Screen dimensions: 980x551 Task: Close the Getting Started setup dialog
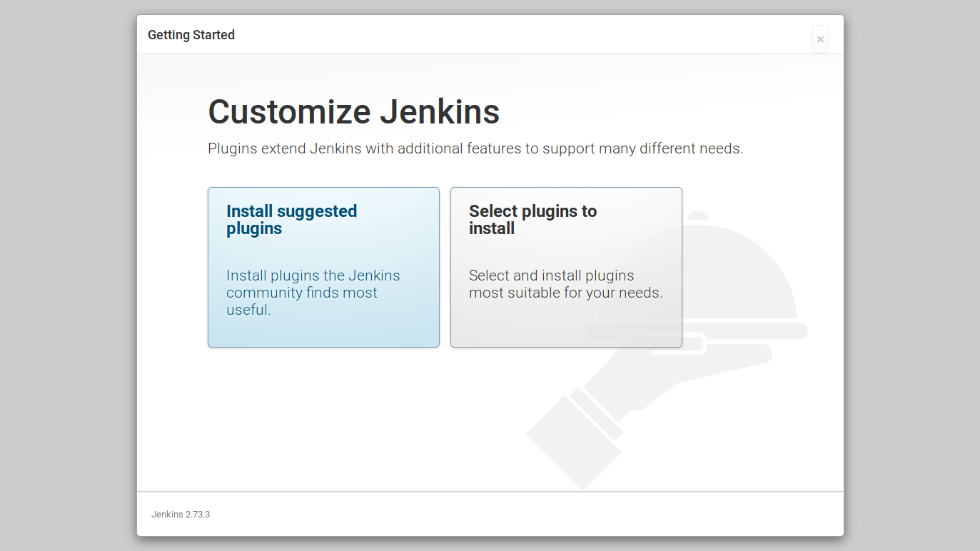[819, 39]
